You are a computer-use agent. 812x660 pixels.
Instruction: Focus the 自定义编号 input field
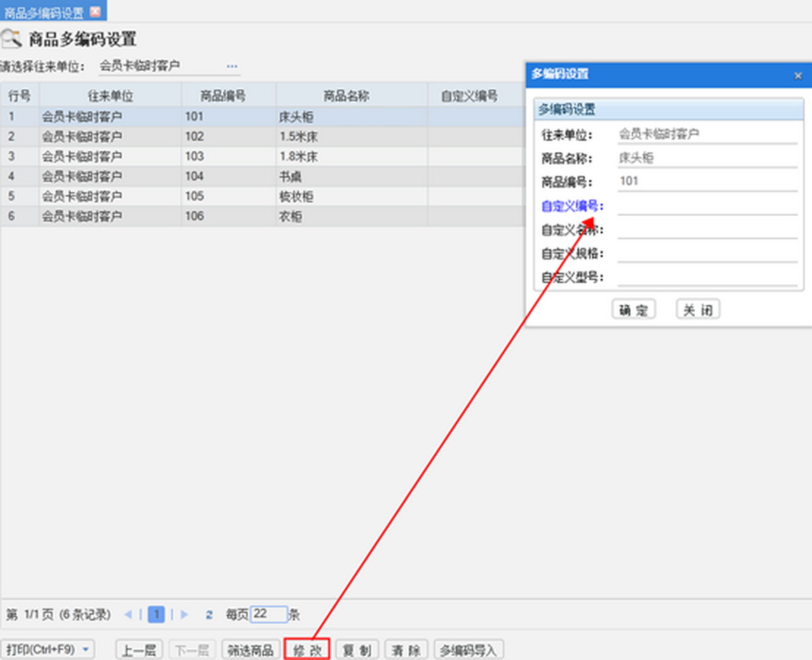tap(707, 206)
